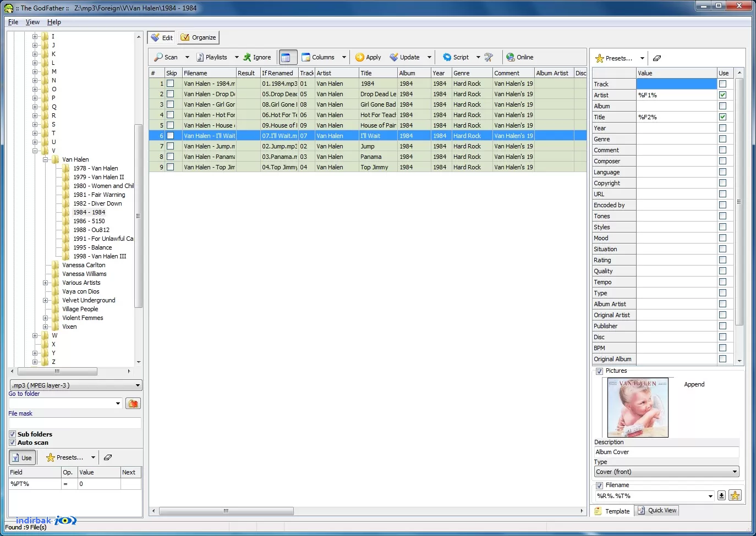Open the Script tool
Image resolution: width=756 pixels, height=536 pixels.
[456, 57]
